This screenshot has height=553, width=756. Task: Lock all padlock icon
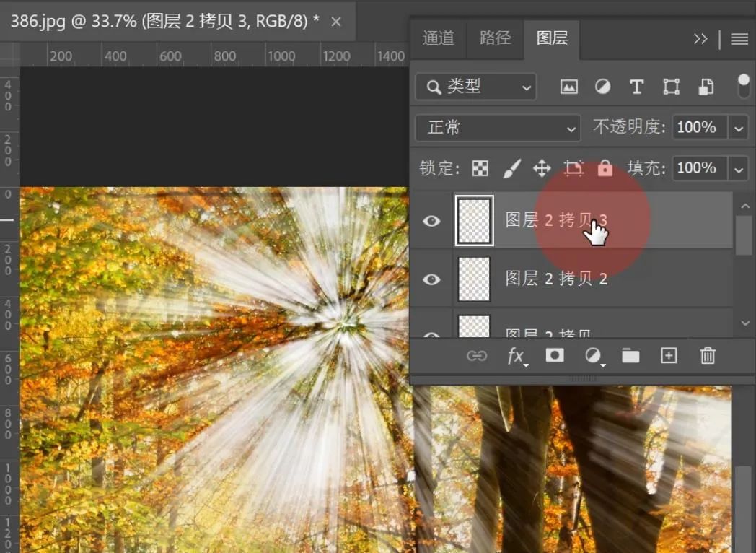click(605, 168)
